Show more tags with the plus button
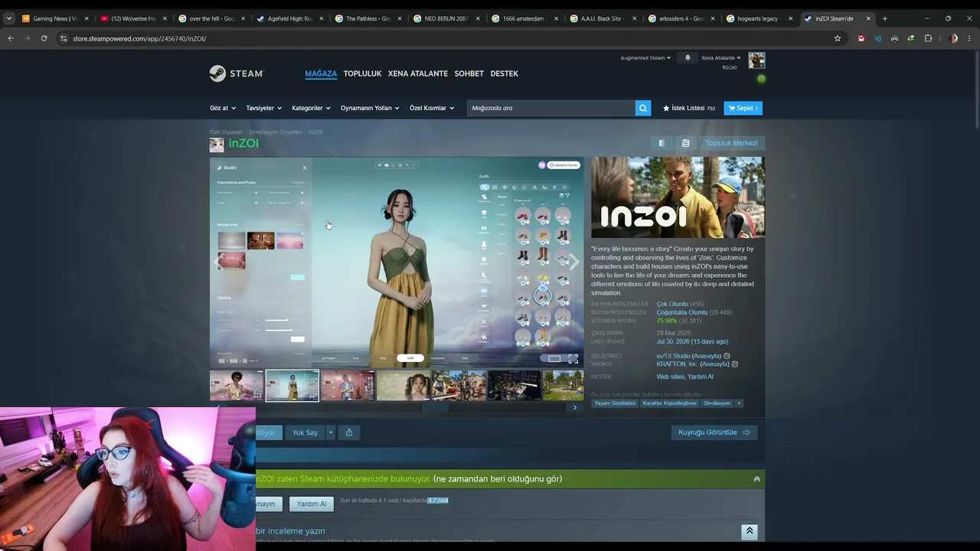 click(739, 403)
